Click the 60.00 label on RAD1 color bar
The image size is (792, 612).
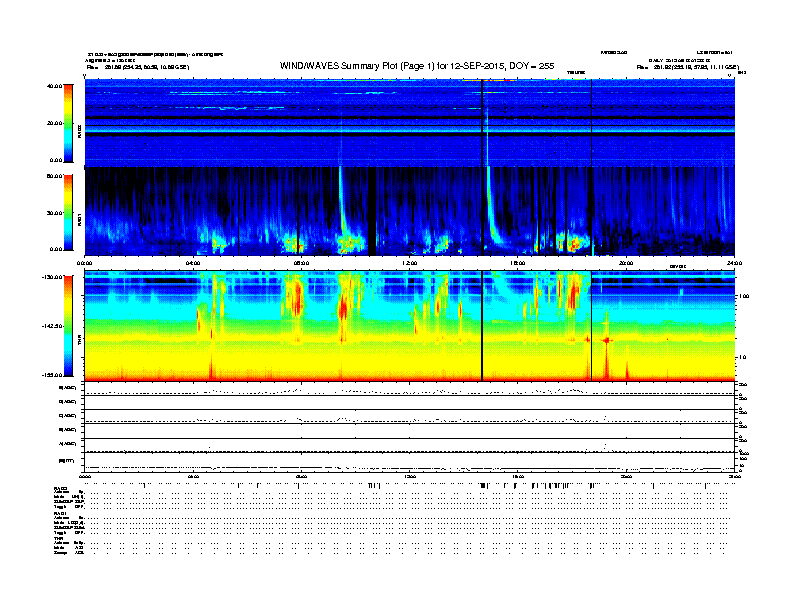coord(54,176)
